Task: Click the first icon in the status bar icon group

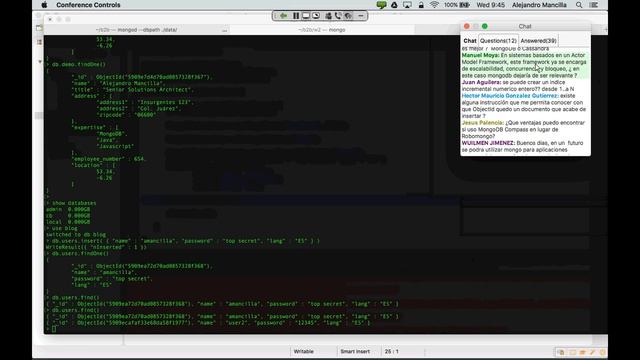Action: coord(561,352)
